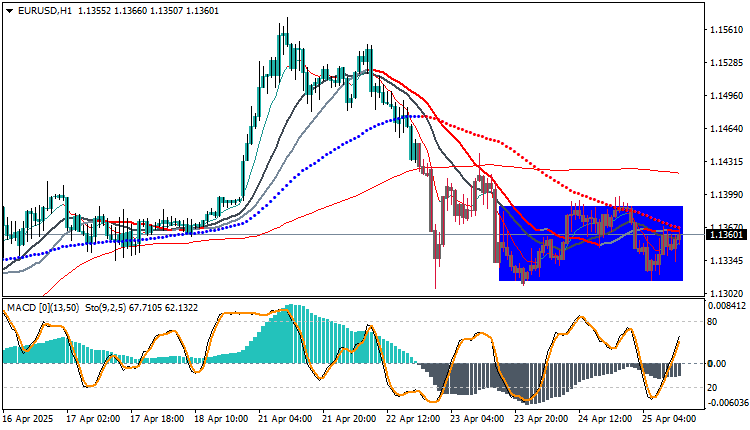
Task: Select the time label 18 Apr 10:00
Action: pos(221,419)
